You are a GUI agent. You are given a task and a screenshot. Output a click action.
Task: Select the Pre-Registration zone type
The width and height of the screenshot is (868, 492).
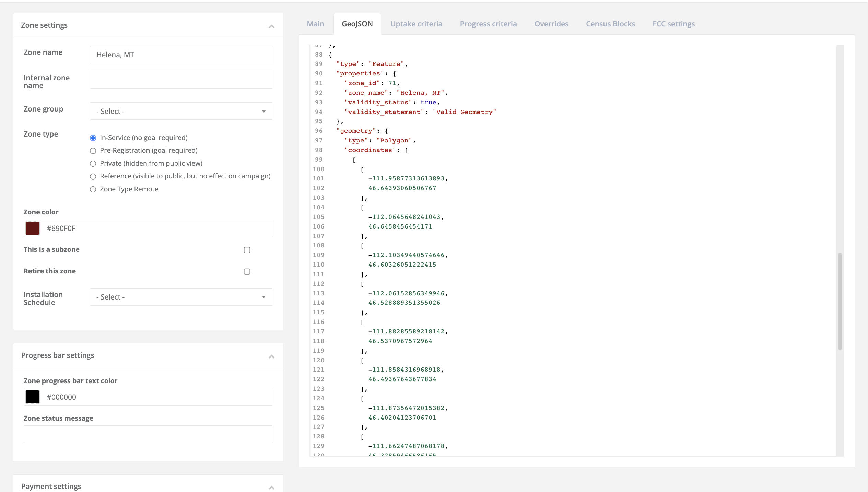(93, 151)
